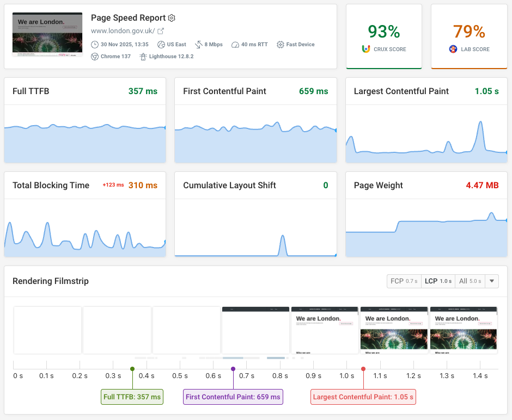
Task: Click the Fast Device gear icon
Action: click(280, 45)
